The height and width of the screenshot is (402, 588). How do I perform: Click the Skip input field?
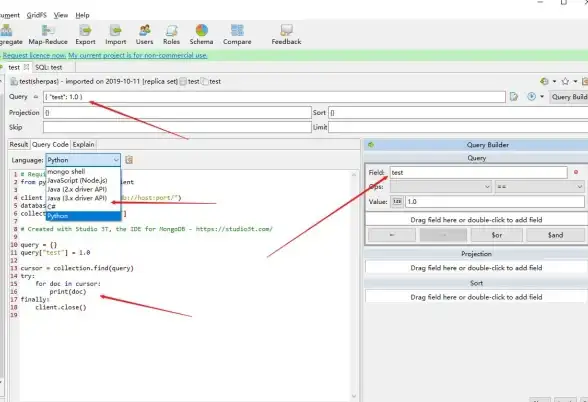[177, 127]
